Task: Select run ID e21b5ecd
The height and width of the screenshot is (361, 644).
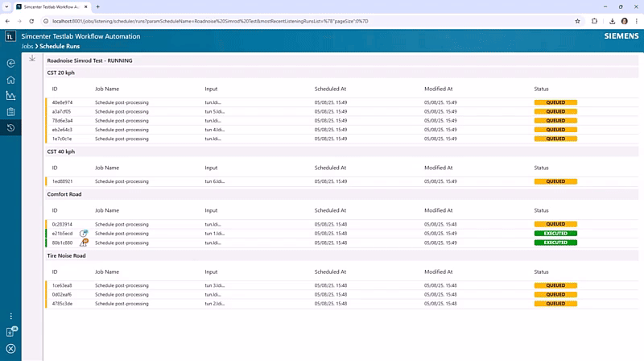Action: pos(62,233)
